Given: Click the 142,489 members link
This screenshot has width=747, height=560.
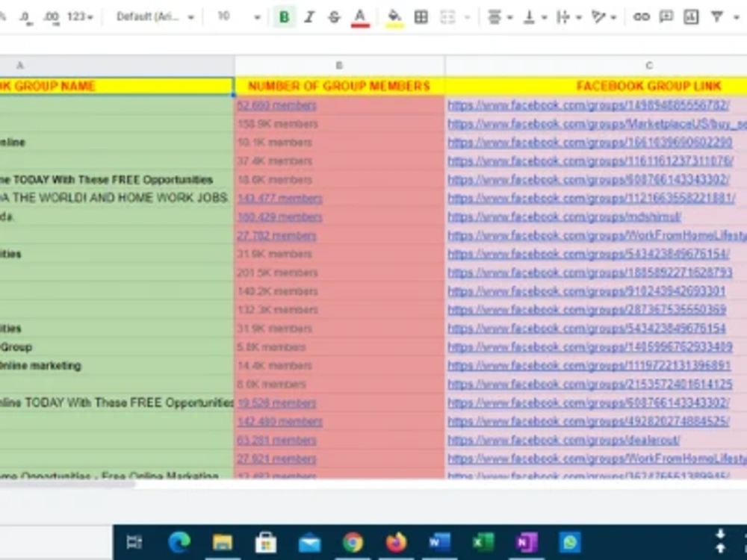Looking at the screenshot, I should click(279, 422).
